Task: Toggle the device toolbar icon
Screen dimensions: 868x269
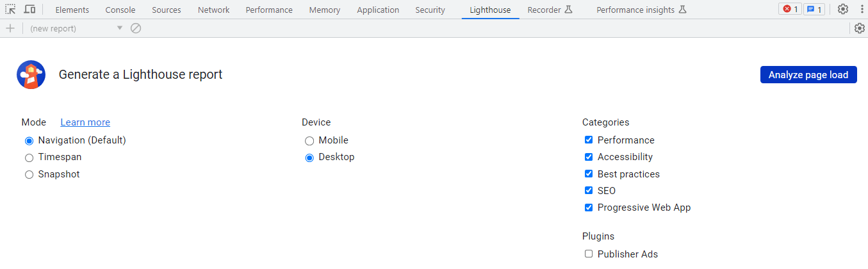Action: [29, 10]
